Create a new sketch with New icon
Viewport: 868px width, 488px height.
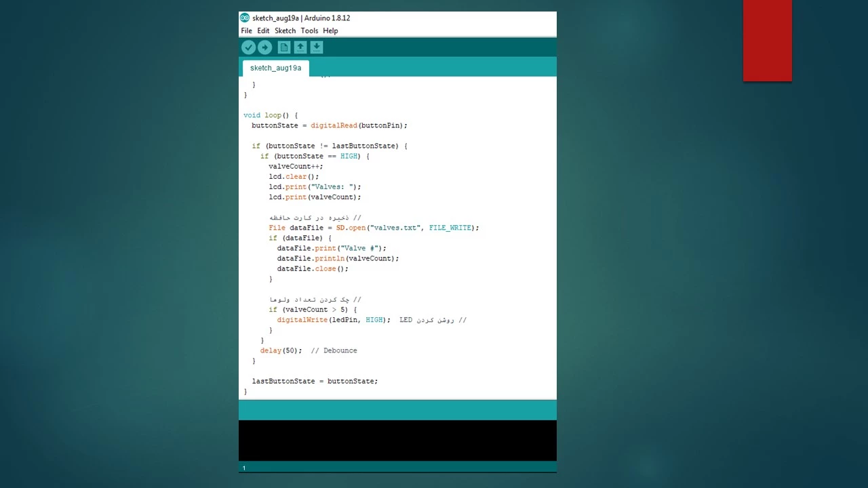click(x=284, y=47)
